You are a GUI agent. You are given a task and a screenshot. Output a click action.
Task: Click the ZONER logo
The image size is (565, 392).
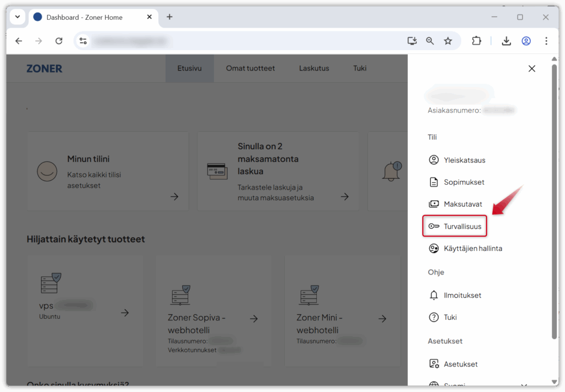point(44,68)
